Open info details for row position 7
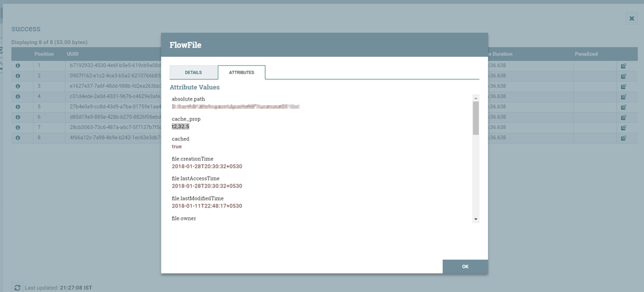This screenshot has height=292, width=644. pyautogui.click(x=17, y=128)
